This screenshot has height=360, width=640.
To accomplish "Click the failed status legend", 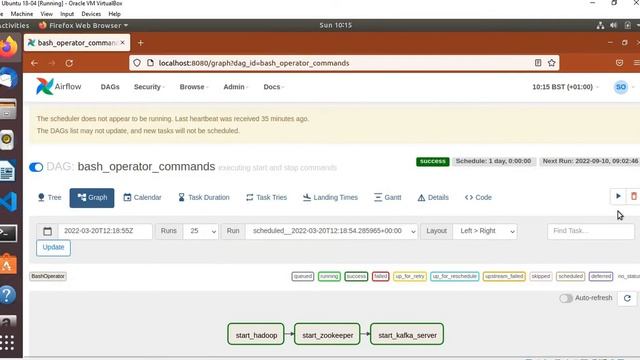I will (x=380, y=277).
